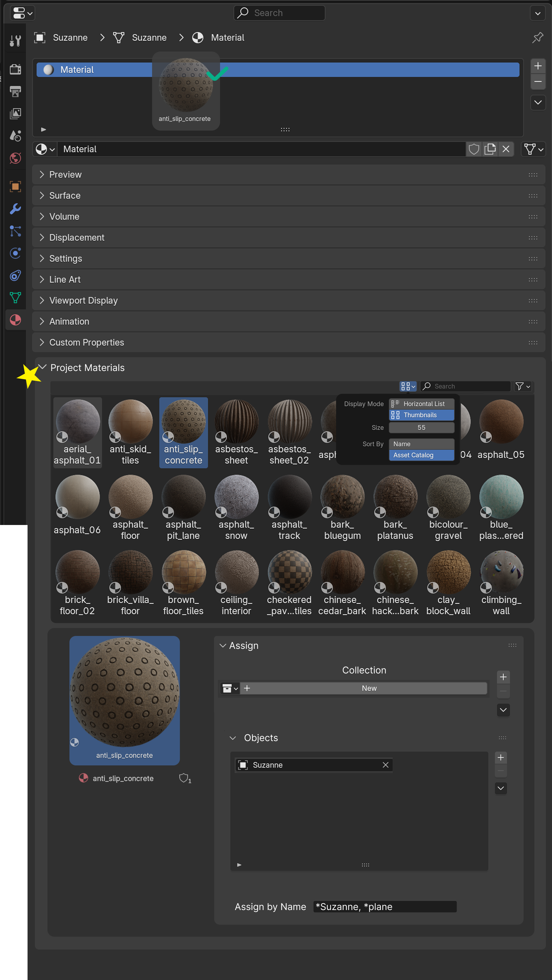The height and width of the screenshot is (980, 552).
Task: Open the Object Constraints tab
Action: click(x=15, y=275)
